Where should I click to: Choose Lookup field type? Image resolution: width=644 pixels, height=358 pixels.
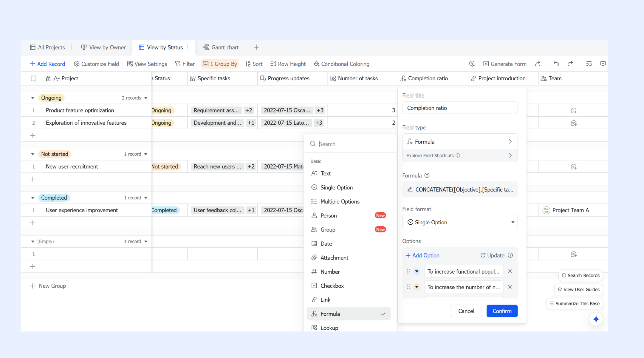349,328
